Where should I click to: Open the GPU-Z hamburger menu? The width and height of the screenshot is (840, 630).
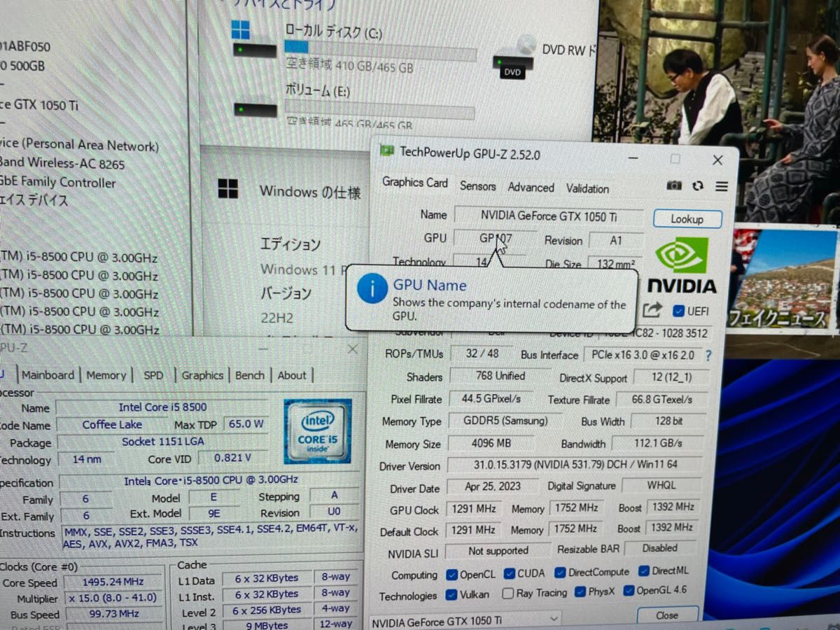(722, 186)
